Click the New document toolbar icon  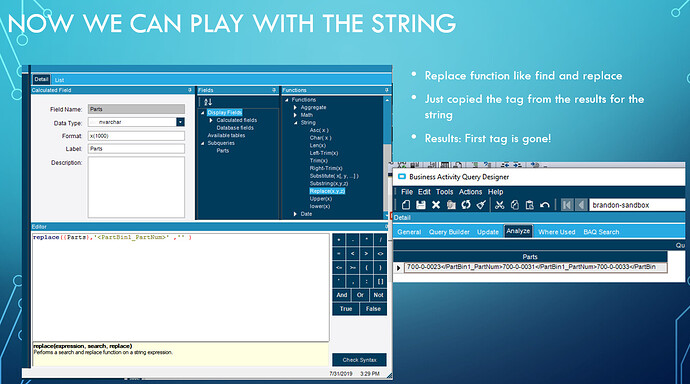coord(406,205)
